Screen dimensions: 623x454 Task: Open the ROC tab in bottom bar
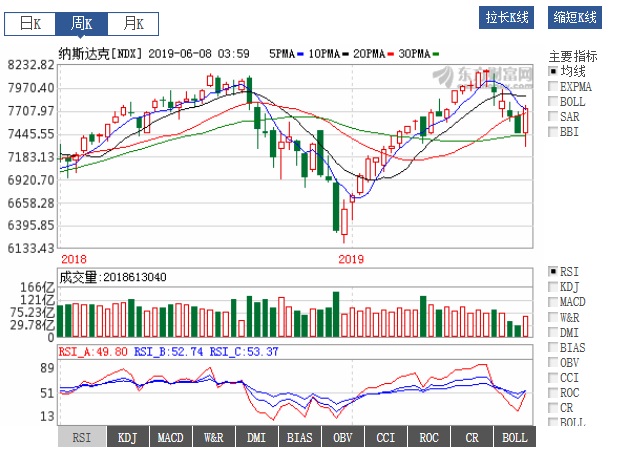tap(428, 437)
